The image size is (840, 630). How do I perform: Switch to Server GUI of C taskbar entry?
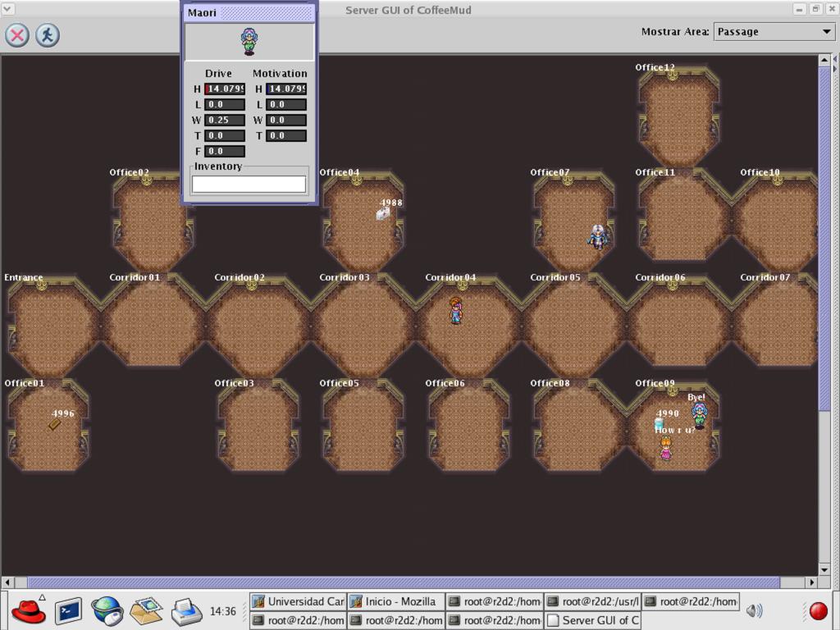tap(592, 620)
